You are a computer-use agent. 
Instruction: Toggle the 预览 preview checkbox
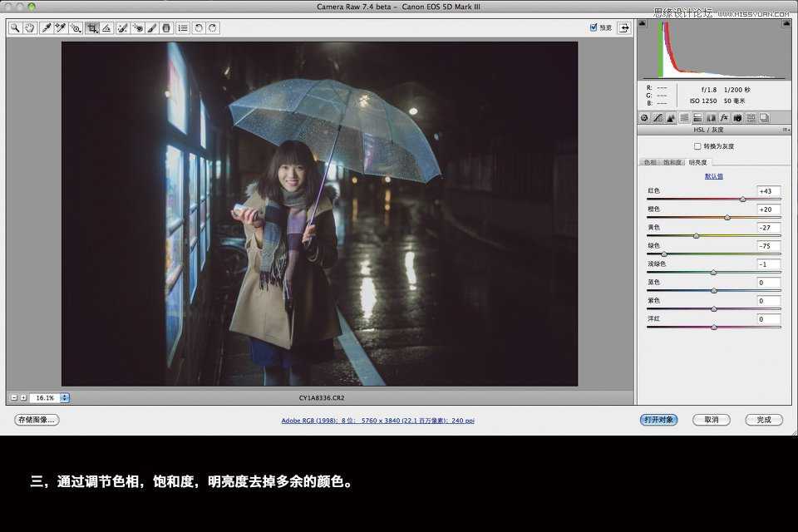tap(594, 26)
